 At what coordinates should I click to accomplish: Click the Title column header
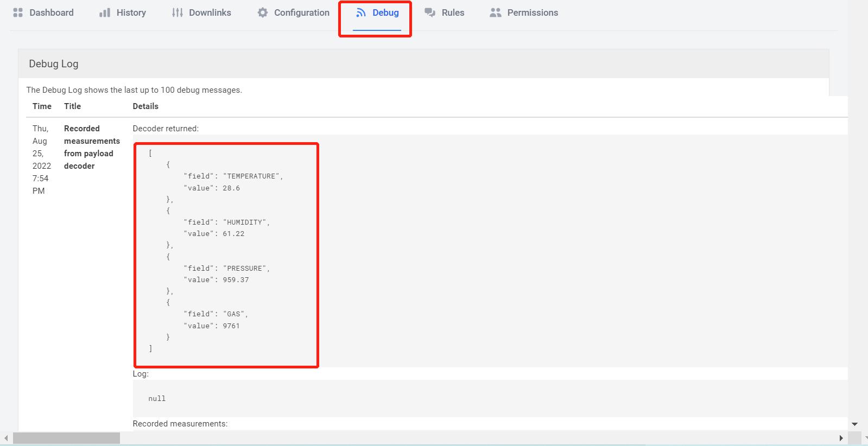click(72, 106)
